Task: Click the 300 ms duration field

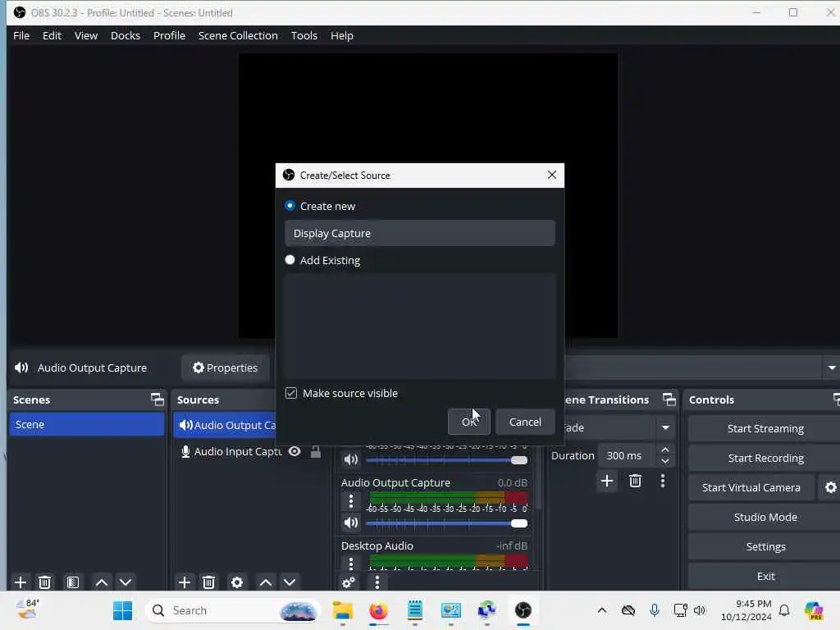Action: (x=626, y=455)
